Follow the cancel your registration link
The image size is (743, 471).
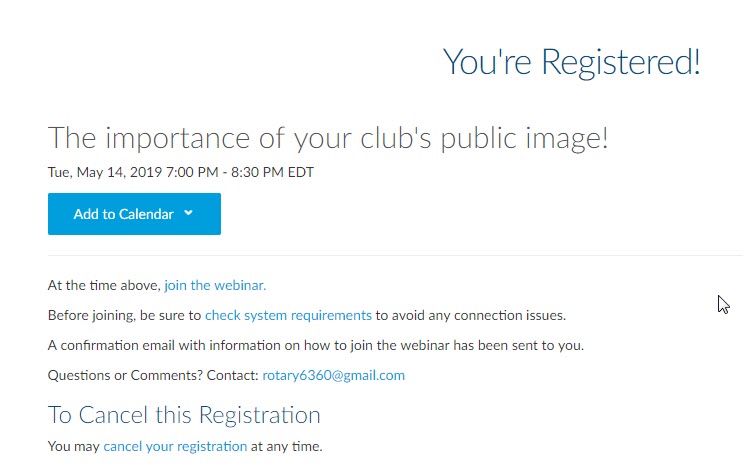click(x=175, y=446)
